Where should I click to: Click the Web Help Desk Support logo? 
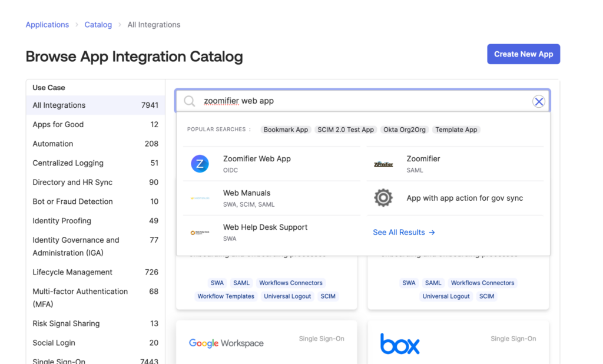coord(200,233)
